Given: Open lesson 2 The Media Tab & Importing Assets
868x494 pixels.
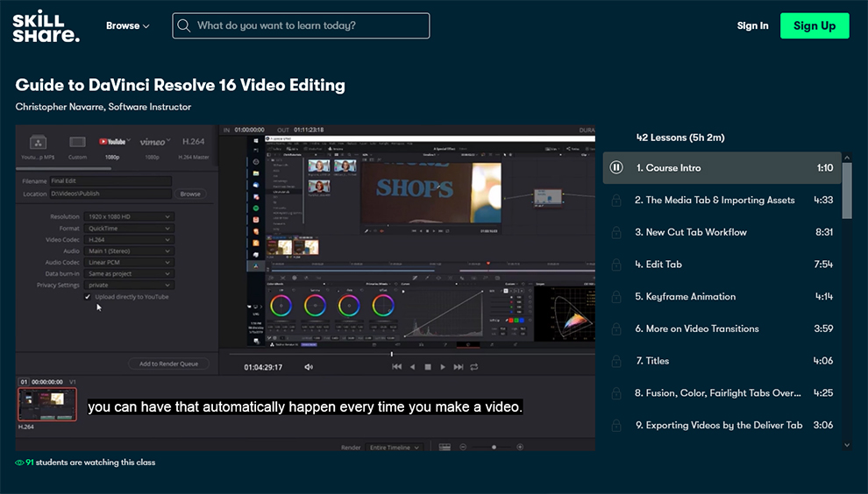Looking at the screenshot, I should (x=722, y=201).
